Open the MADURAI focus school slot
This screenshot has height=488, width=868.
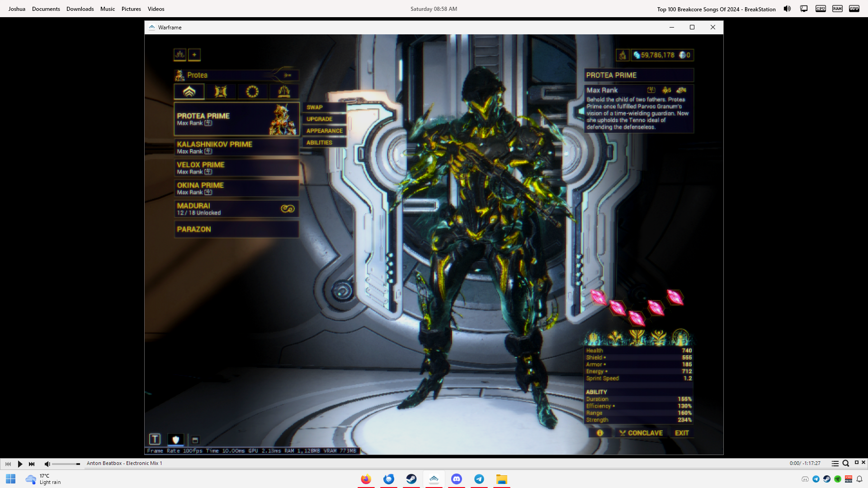236,209
